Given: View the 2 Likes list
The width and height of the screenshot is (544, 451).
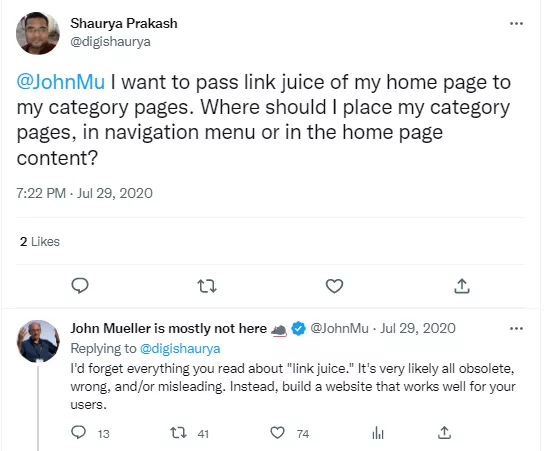Looking at the screenshot, I should tap(40, 241).
